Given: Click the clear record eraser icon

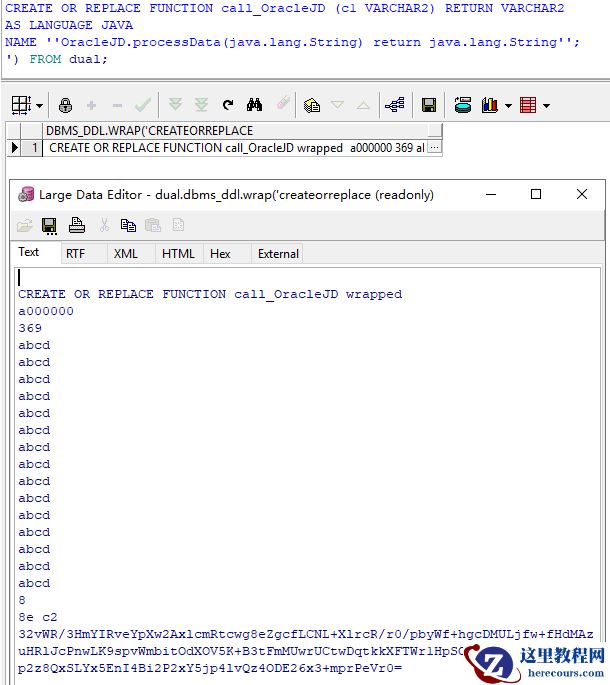Looking at the screenshot, I should [x=283, y=104].
